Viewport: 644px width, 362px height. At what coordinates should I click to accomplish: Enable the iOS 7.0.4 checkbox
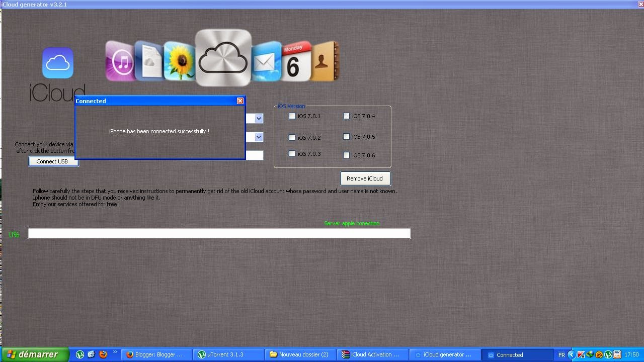pyautogui.click(x=346, y=116)
